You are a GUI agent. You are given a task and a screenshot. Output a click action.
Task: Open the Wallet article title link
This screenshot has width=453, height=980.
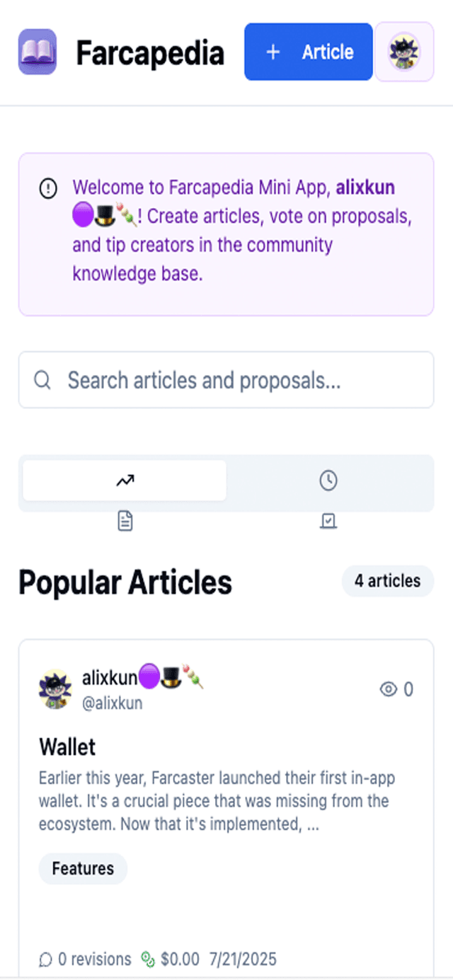(x=67, y=746)
